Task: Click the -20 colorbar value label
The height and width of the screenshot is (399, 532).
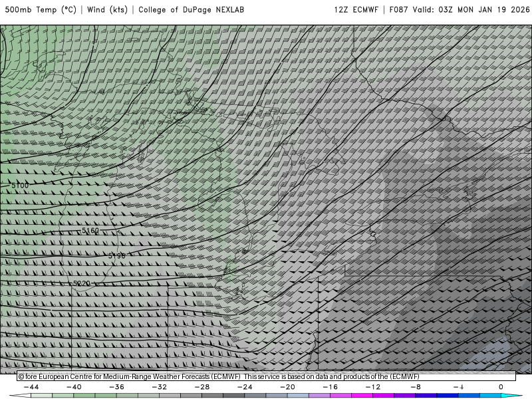Action: point(288,387)
